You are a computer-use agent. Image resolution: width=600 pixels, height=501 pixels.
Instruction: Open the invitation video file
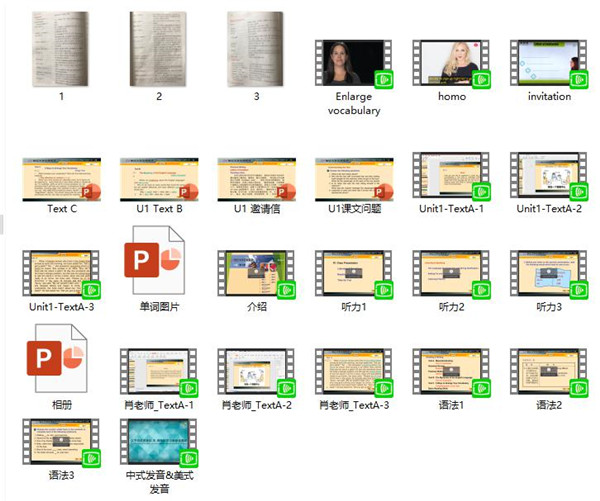pos(549,64)
